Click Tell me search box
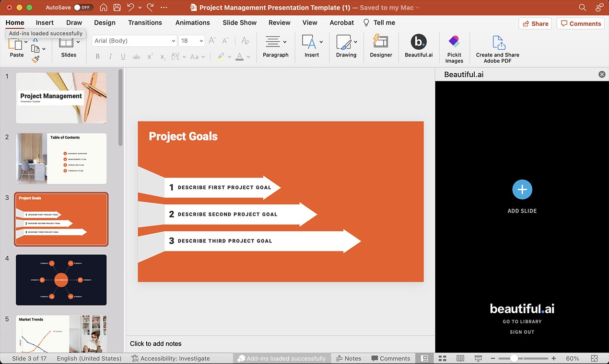Image resolution: width=609 pixels, height=364 pixels. click(x=379, y=23)
